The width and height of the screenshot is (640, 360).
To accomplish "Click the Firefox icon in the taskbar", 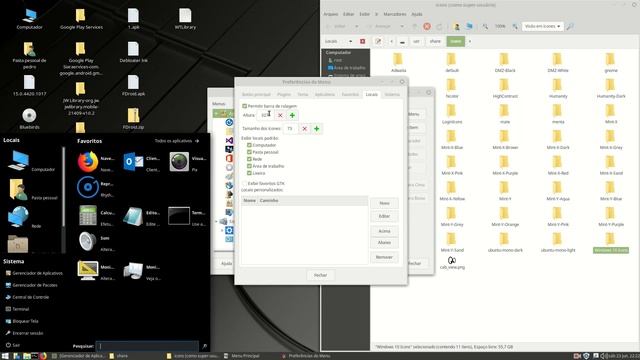I will pos(43,356).
